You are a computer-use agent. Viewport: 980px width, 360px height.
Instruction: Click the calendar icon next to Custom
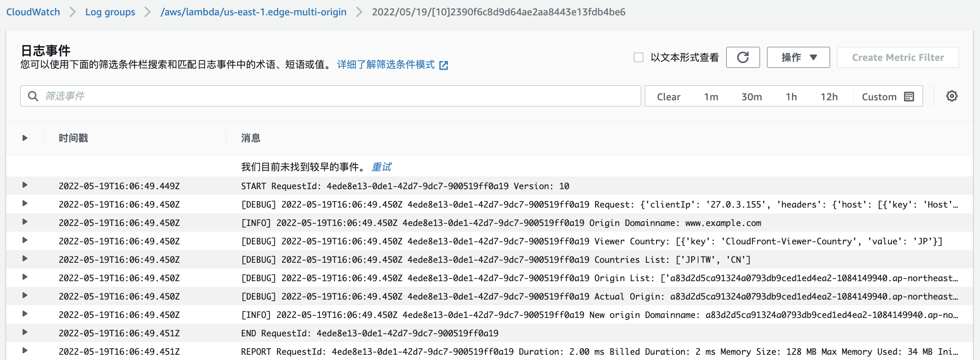909,97
